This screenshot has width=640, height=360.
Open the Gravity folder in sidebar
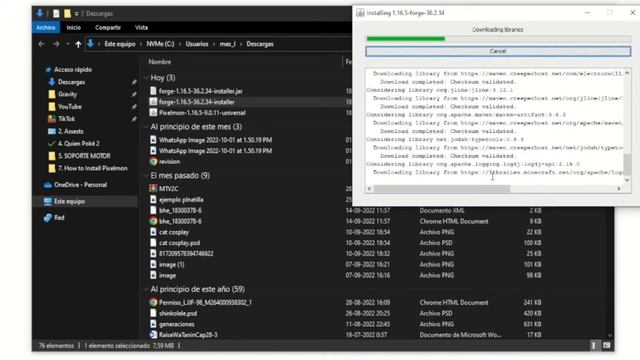coord(67,94)
